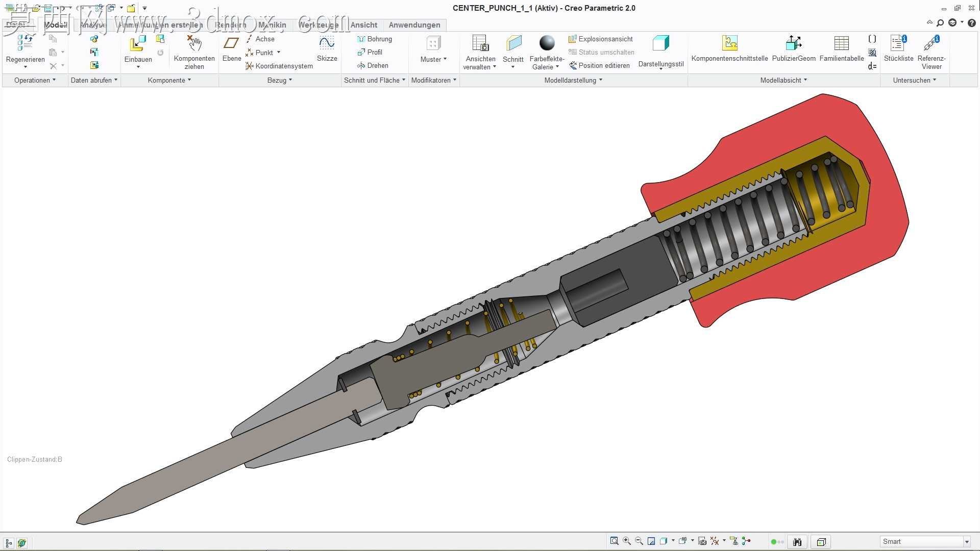The image size is (980, 551).
Task: Switch to the Ansicht tab
Action: coord(364,25)
